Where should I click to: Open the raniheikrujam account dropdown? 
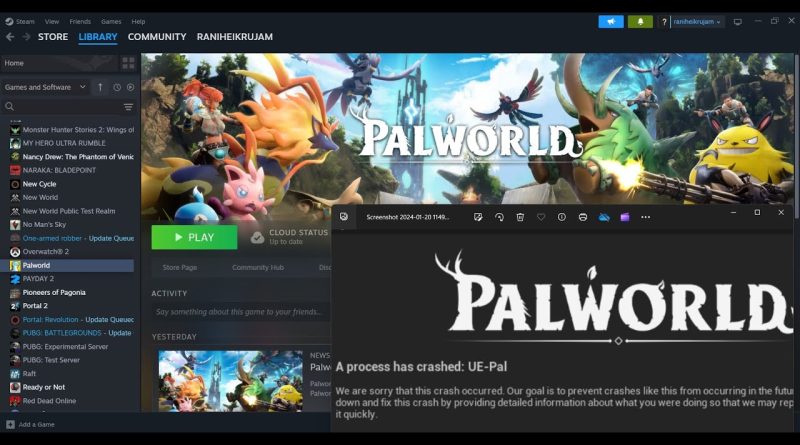point(696,22)
